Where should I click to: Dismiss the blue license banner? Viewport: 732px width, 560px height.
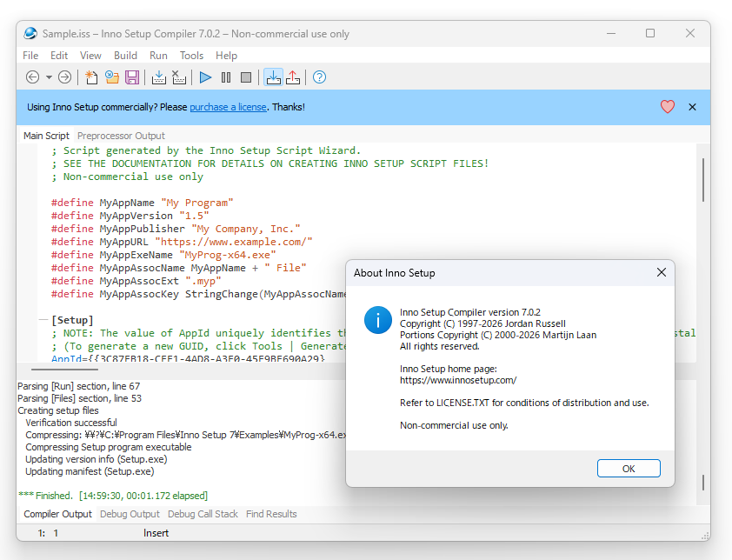(x=692, y=107)
